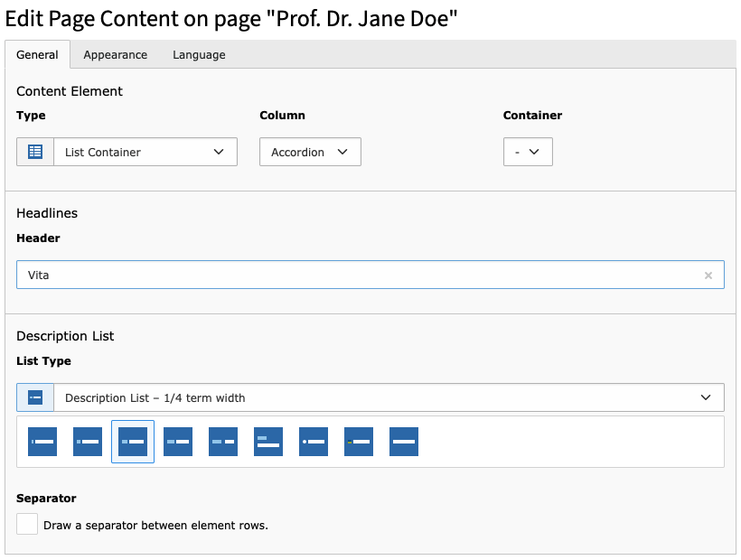741x560 pixels.
Task: Switch to the Appearance tab
Action: click(x=115, y=55)
